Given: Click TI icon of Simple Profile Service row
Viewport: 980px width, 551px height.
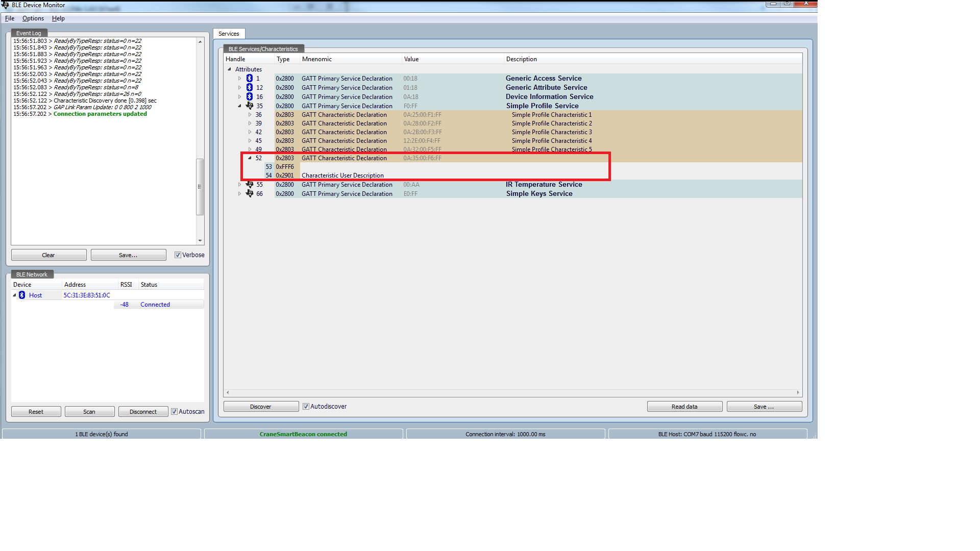Looking at the screenshot, I should click(250, 106).
